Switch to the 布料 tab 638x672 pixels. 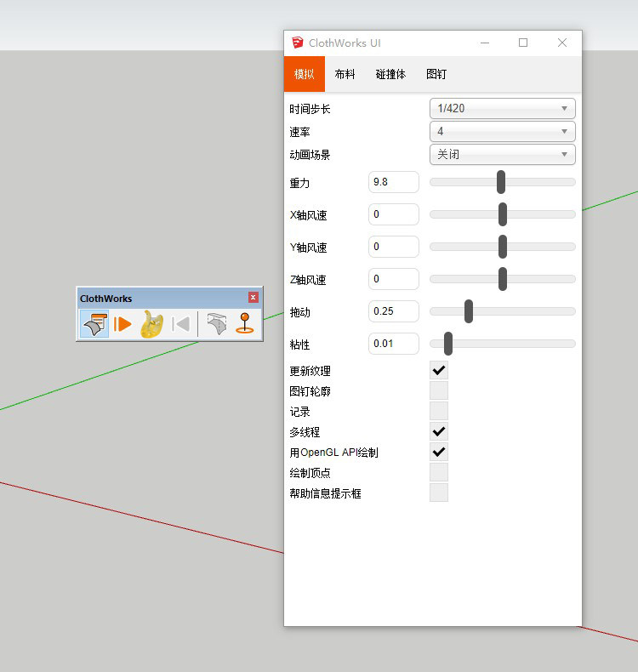tap(345, 74)
